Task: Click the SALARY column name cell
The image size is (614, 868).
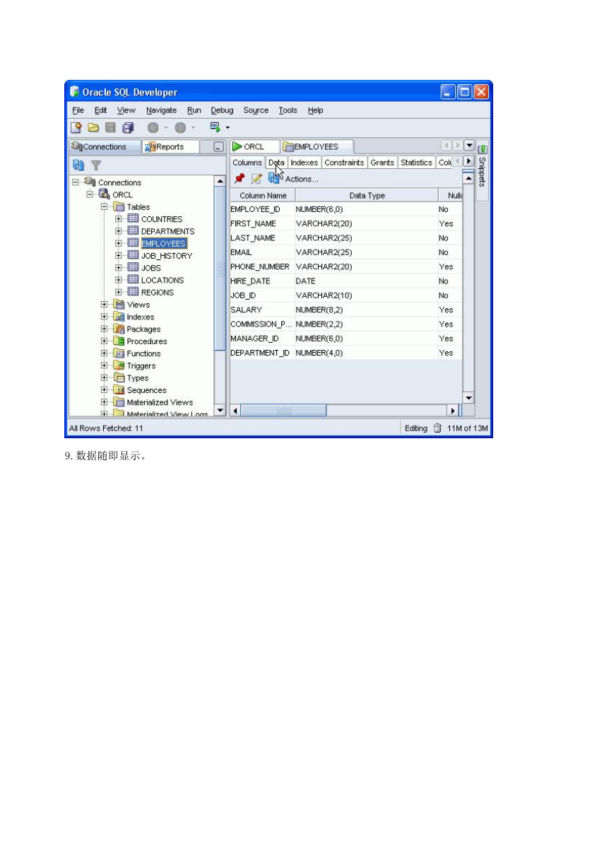Action: [x=263, y=310]
